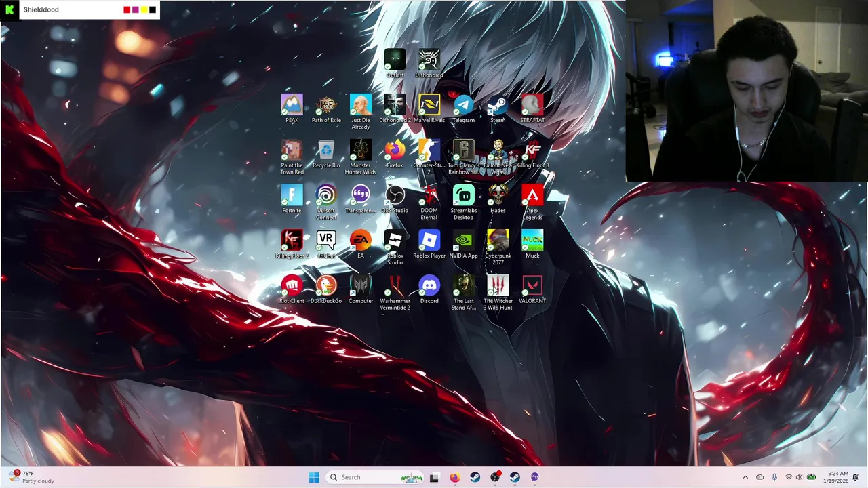The image size is (868, 488).
Task: Open the notification bell
Action: point(856,477)
